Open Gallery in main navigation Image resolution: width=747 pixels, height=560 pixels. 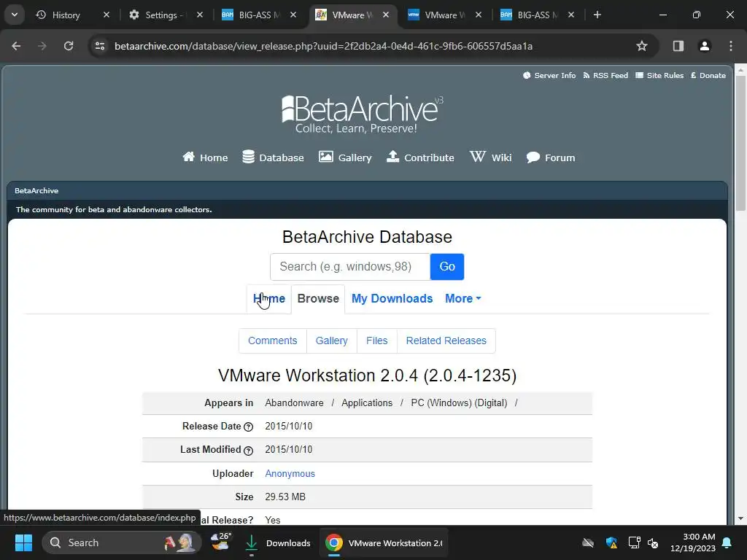click(345, 157)
